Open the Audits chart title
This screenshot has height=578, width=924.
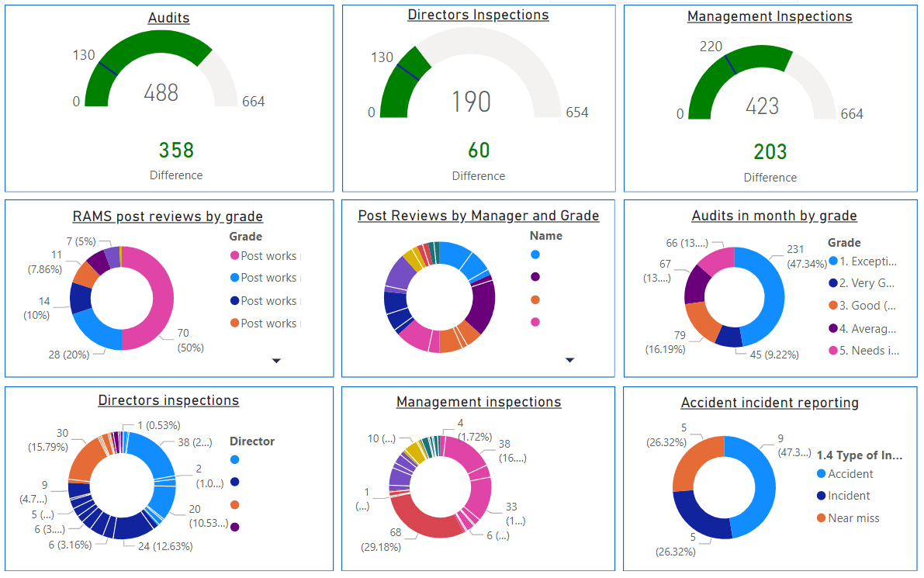[x=168, y=18]
